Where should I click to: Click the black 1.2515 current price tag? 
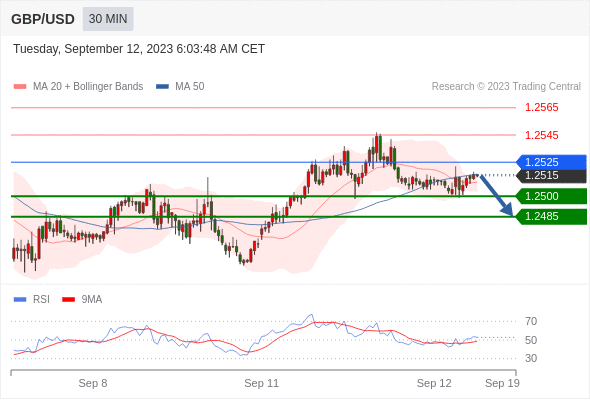pos(551,175)
